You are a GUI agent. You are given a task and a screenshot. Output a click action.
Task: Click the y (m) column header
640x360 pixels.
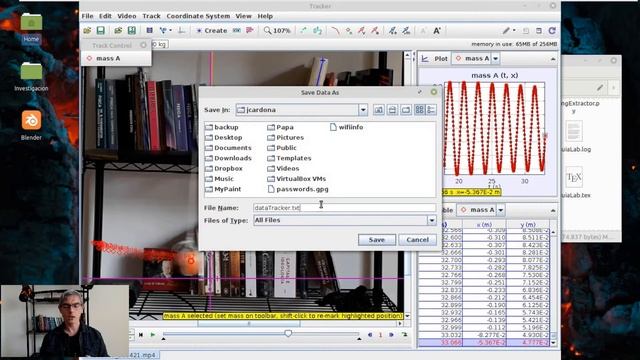[527, 224]
